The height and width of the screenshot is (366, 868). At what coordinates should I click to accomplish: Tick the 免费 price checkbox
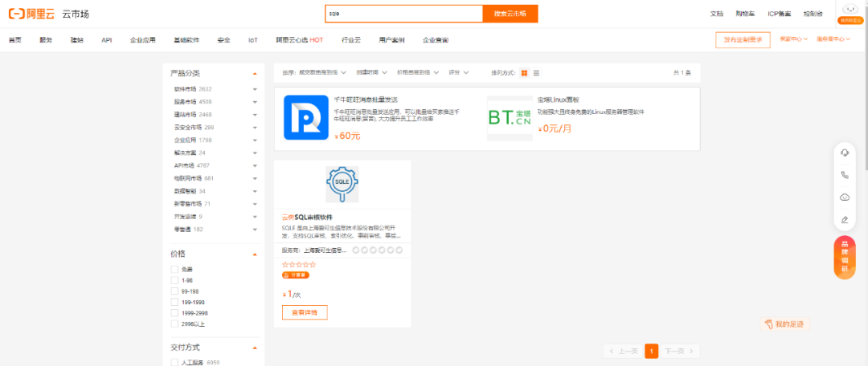(175, 269)
